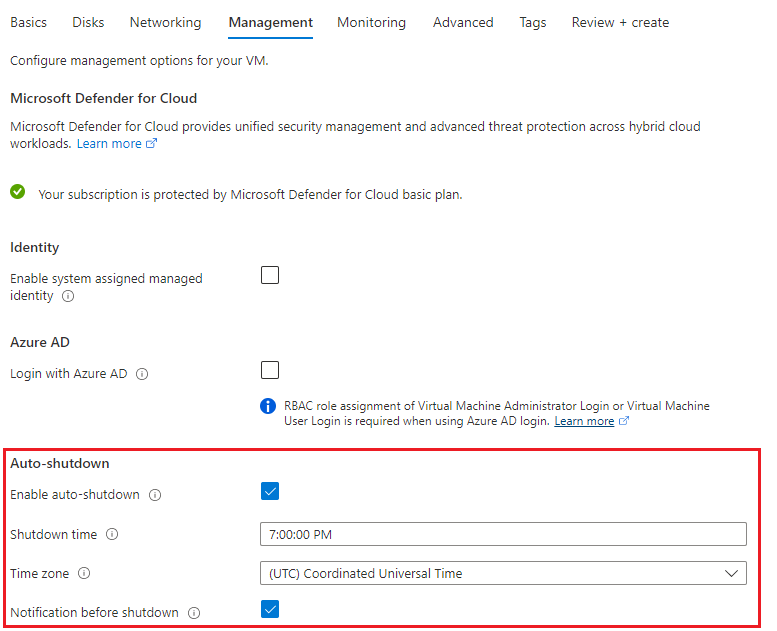The image size is (777, 631).
Task: Open the Time zone dropdown
Action: pos(502,573)
